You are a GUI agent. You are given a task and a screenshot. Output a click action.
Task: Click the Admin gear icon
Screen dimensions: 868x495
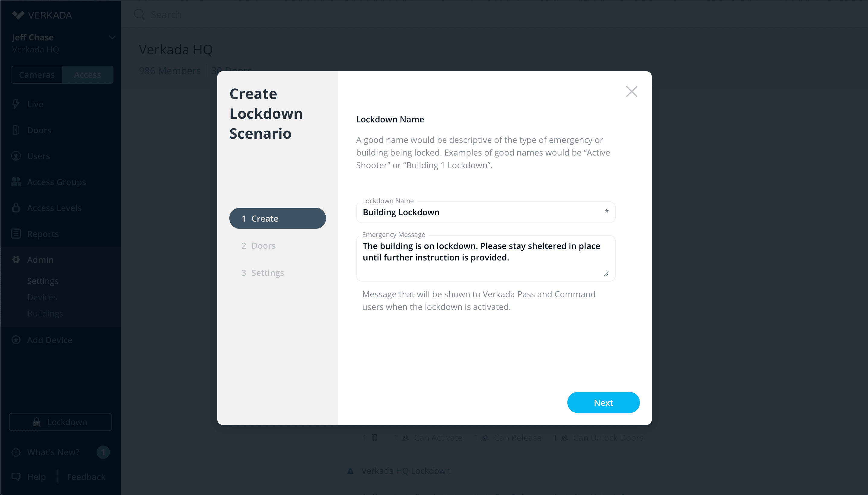(16, 259)
